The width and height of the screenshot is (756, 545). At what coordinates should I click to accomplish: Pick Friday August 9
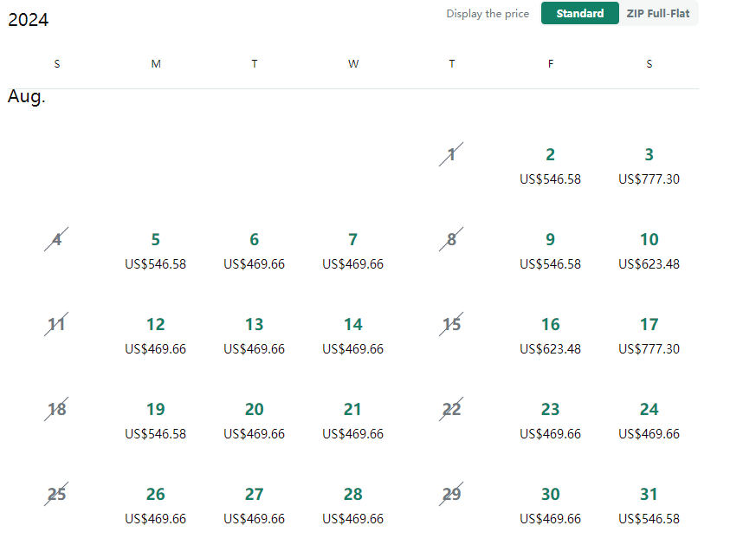coord(550,250)
